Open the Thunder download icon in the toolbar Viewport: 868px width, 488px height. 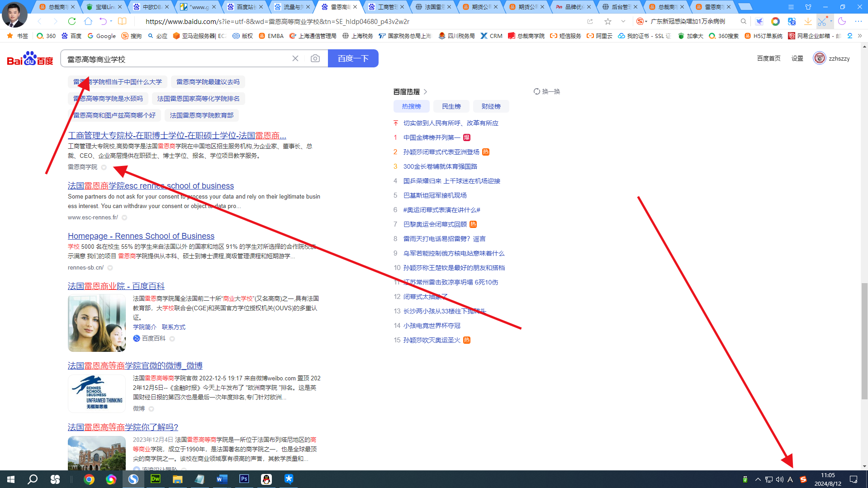pyautogui.click(x=759, y=21)
